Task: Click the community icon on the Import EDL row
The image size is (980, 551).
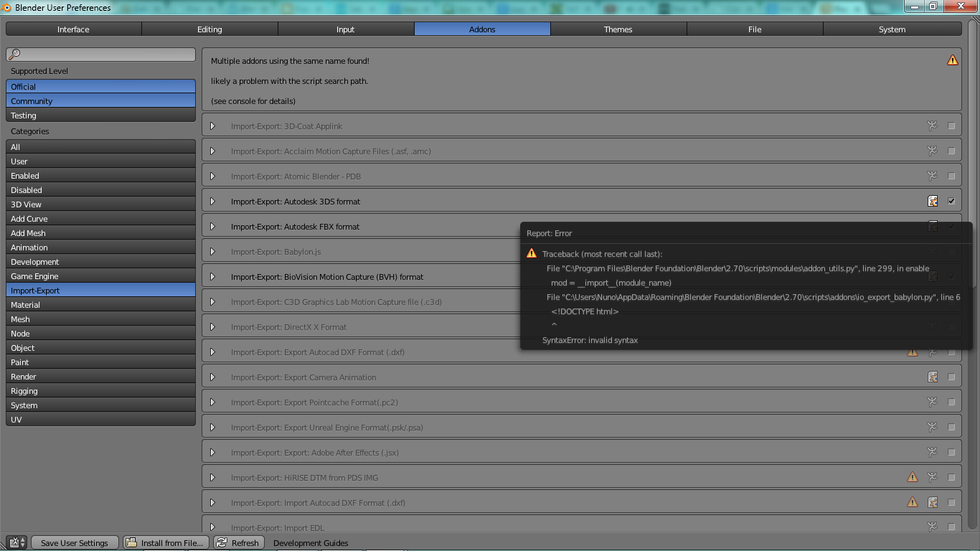Action: click(932, 527)
